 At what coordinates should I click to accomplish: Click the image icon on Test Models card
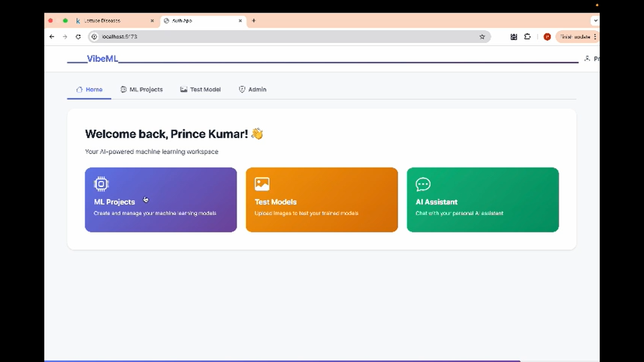coord(262,184)
